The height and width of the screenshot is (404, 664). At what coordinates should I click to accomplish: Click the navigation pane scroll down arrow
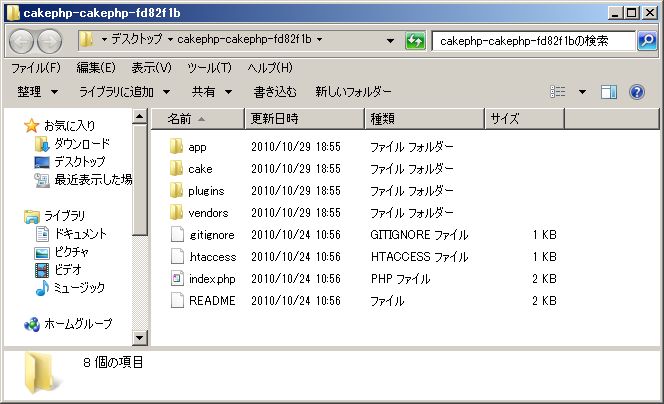(139, 338)
